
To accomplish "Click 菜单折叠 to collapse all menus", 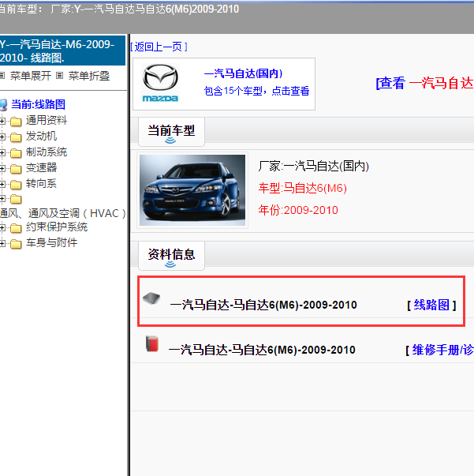I will point(88,76).
